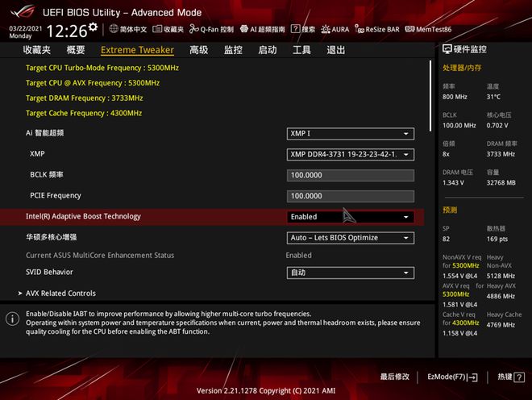
Task: Open the ASUS multicore enhancement Auto dropdown
Action: [350, 238]
